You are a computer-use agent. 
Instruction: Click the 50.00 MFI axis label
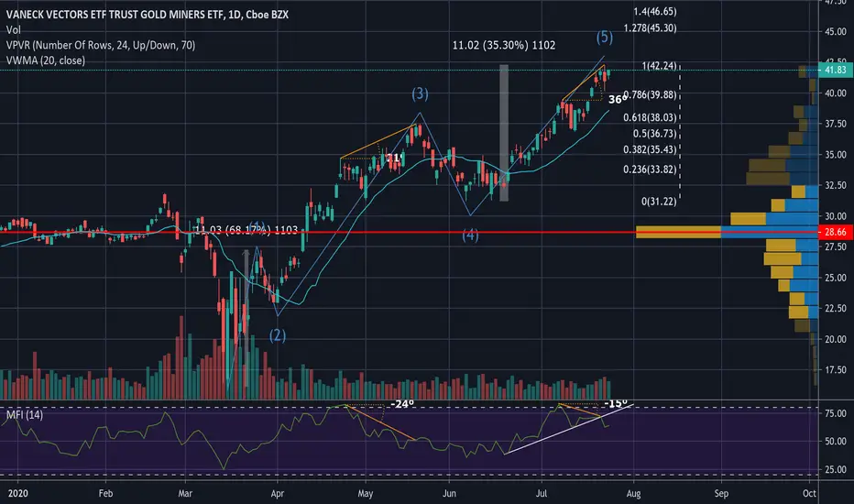836,442
